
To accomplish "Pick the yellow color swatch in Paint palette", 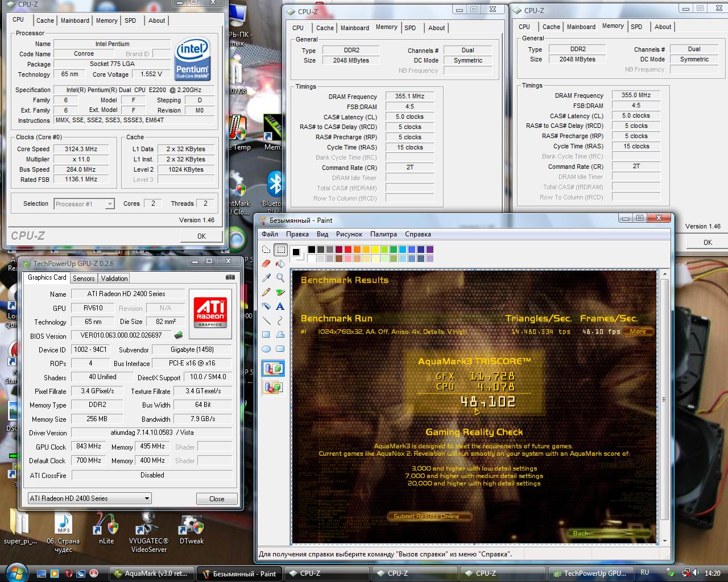I will [375, 250].
